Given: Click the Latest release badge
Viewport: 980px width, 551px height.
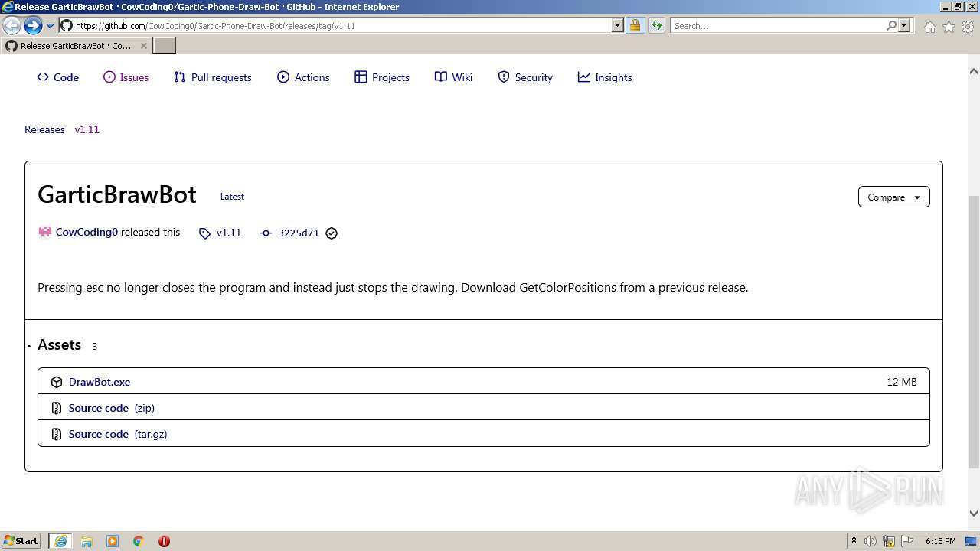Looking at the screenshot, I should (232, 197).
